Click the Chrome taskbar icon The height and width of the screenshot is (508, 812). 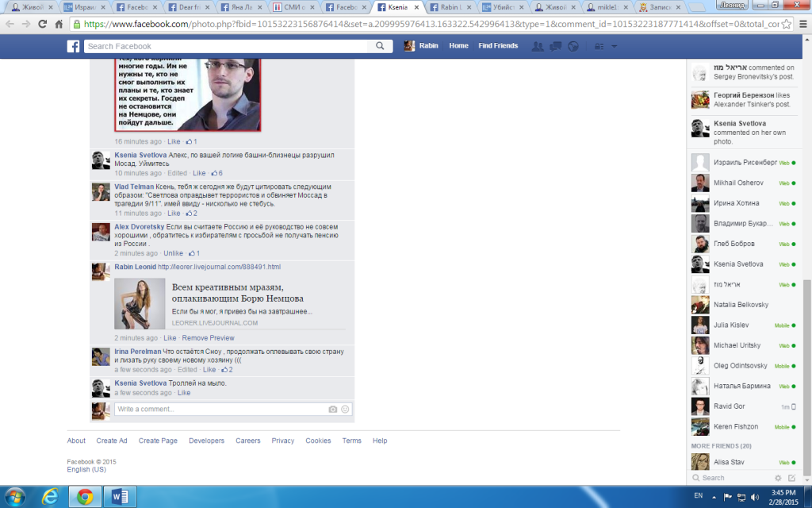(85, 497)
